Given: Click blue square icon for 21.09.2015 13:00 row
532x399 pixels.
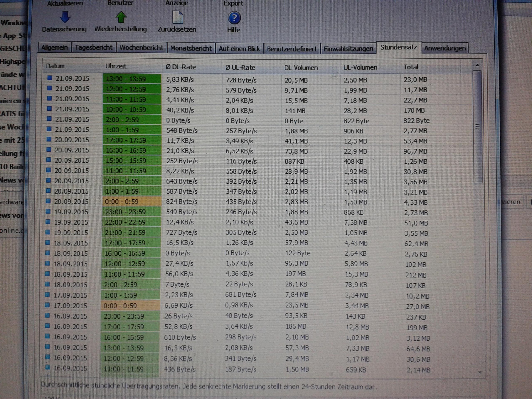Looking at the screenshot, I should coord(50,78).
